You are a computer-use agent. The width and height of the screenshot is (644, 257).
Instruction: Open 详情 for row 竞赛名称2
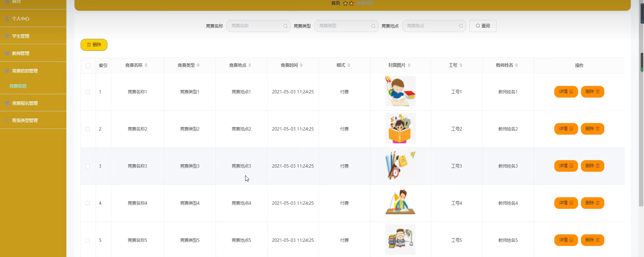[x=566, y=129]
